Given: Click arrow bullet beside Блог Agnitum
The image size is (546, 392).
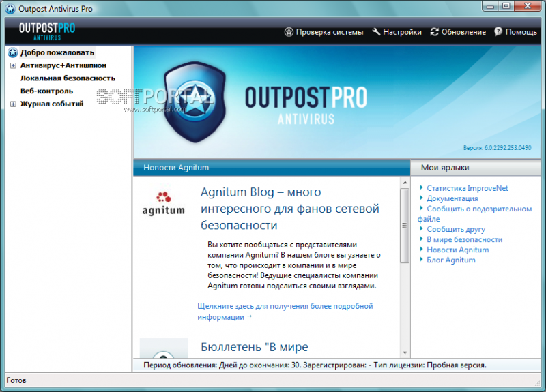Looking at the screenshot, I should [x=421, y=260].
